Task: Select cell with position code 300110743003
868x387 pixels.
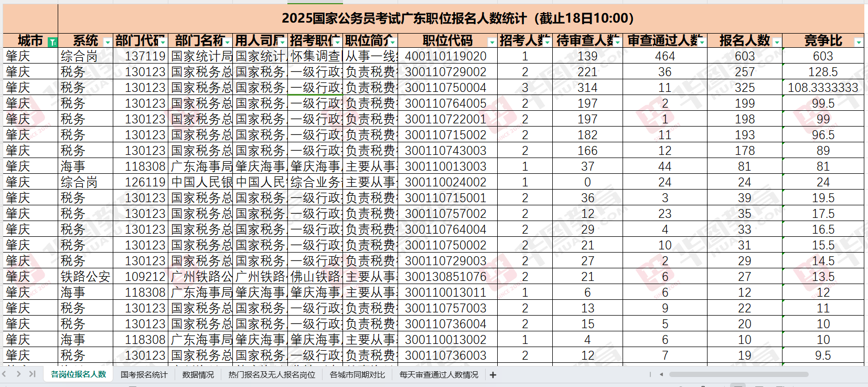Action: click(x=447, y=151)
